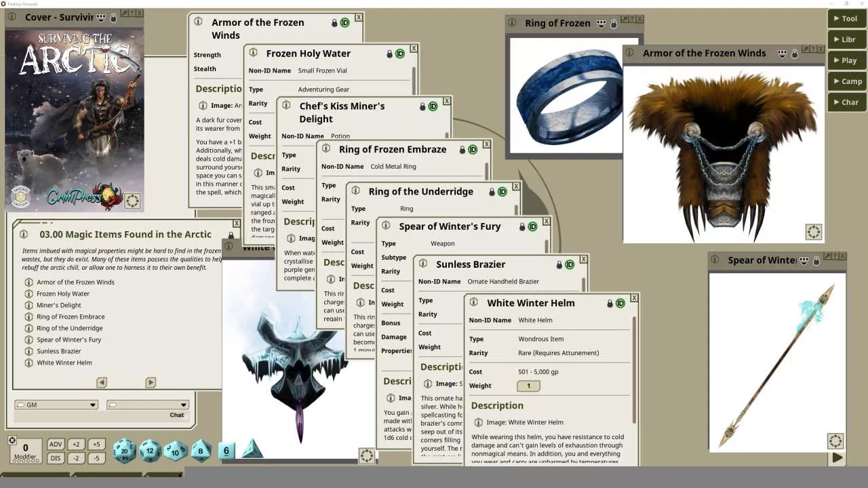Select White Winter Helm in magic items list
The image size is (868, 488).
pyautogui.click(x=64, y=363)
